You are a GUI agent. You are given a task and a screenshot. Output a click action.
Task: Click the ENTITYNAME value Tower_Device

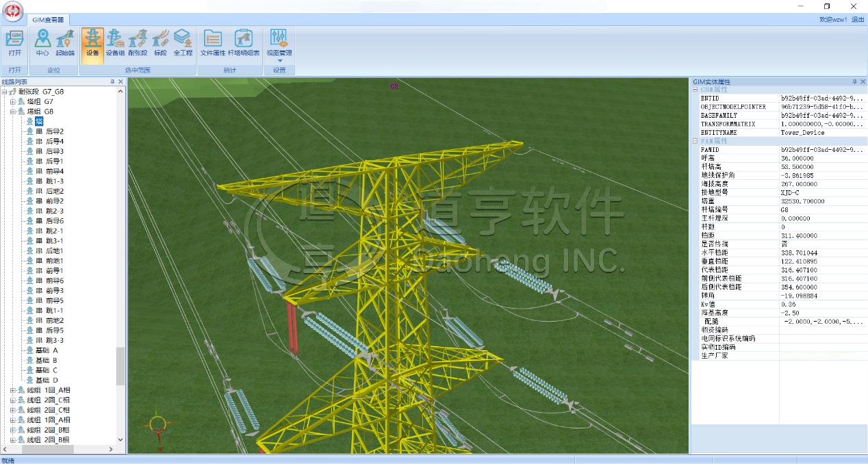pyautogui.click(x=802, y=133)
